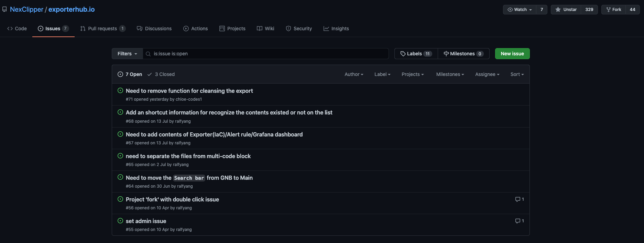Click author ralfyang on issue #64

coord(185,186)
